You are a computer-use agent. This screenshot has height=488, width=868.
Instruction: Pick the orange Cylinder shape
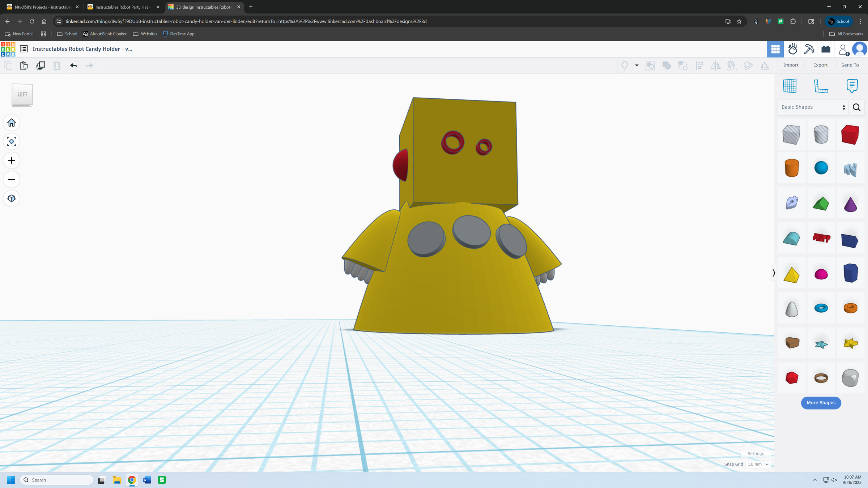791,168
